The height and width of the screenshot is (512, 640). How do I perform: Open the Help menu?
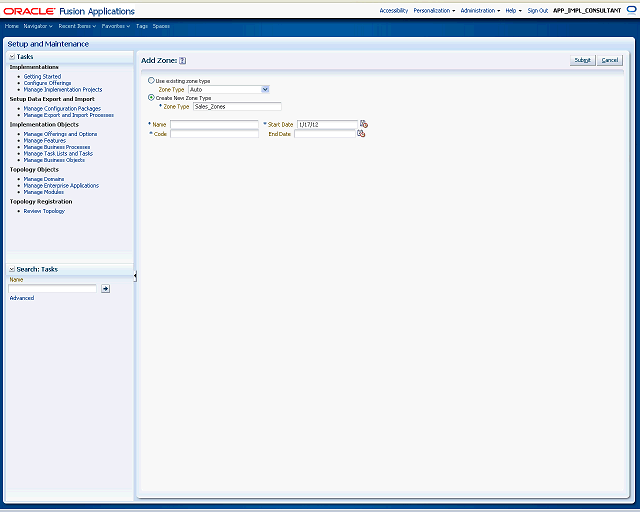pos(513,11)
